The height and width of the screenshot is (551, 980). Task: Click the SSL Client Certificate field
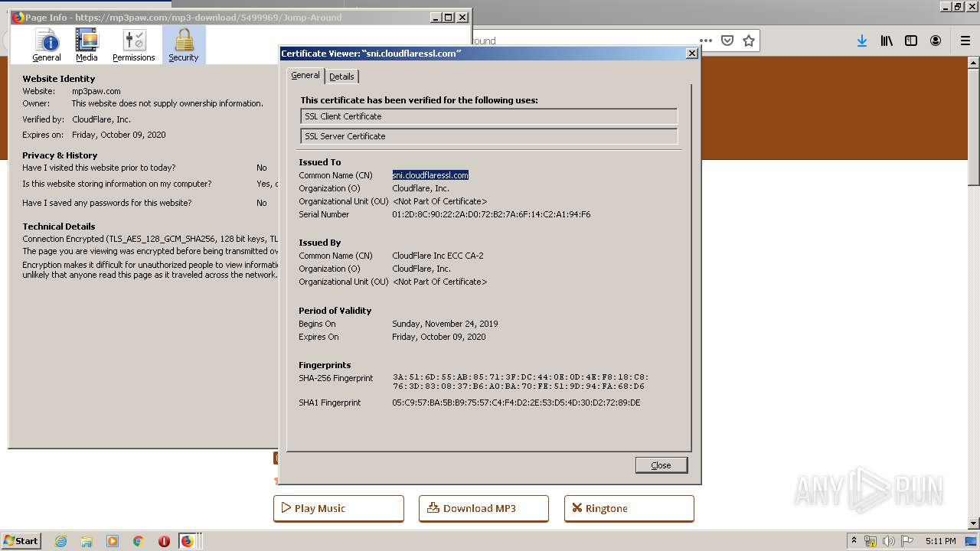click(x=489, y=116)
